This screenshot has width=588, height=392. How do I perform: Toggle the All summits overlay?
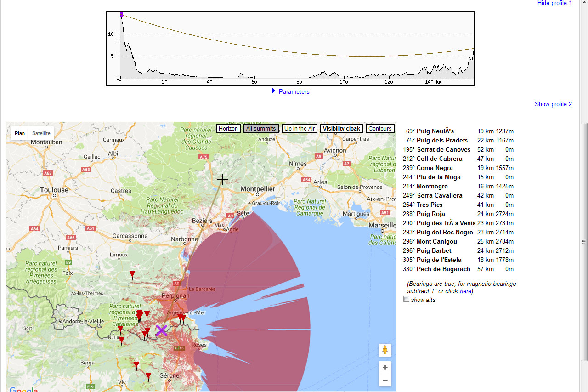pyautogui.click(x=261, y=129)
